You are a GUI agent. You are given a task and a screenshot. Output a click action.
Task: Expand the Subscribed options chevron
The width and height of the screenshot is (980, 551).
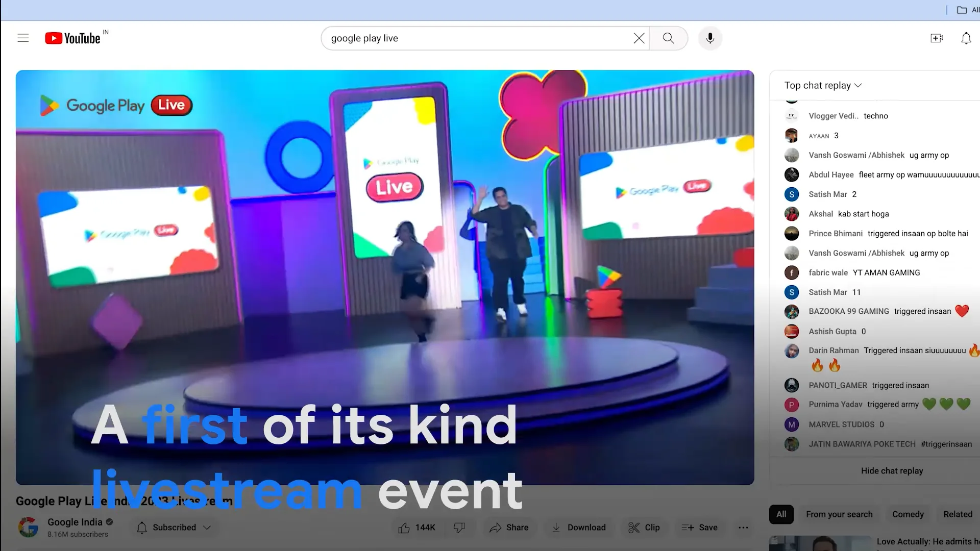point(207,528)
